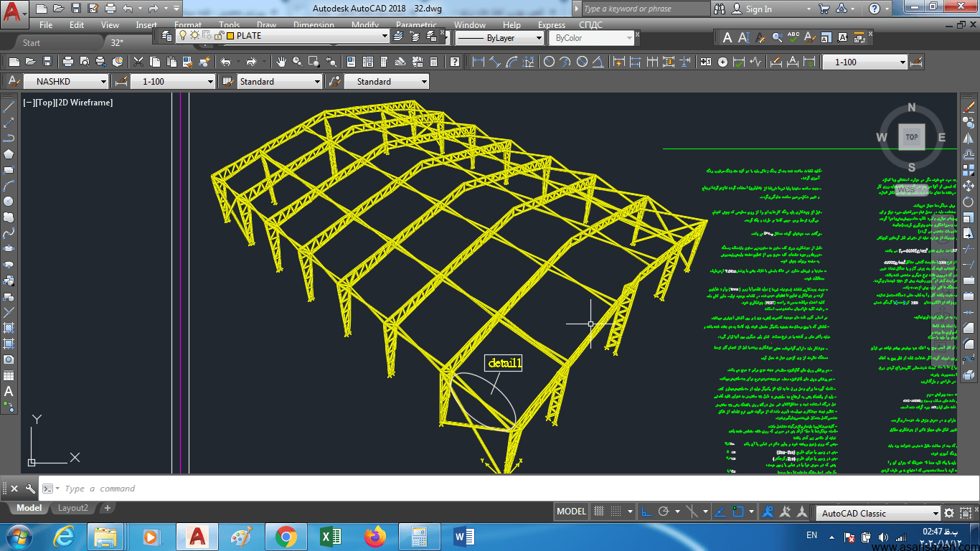Select the Erase tool in Modify toolbar
Screen dimensions: 980x551
[x=969, y=108]
